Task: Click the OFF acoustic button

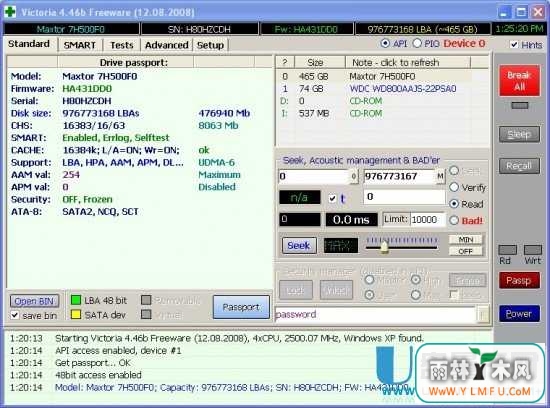Action: (466, 251)
